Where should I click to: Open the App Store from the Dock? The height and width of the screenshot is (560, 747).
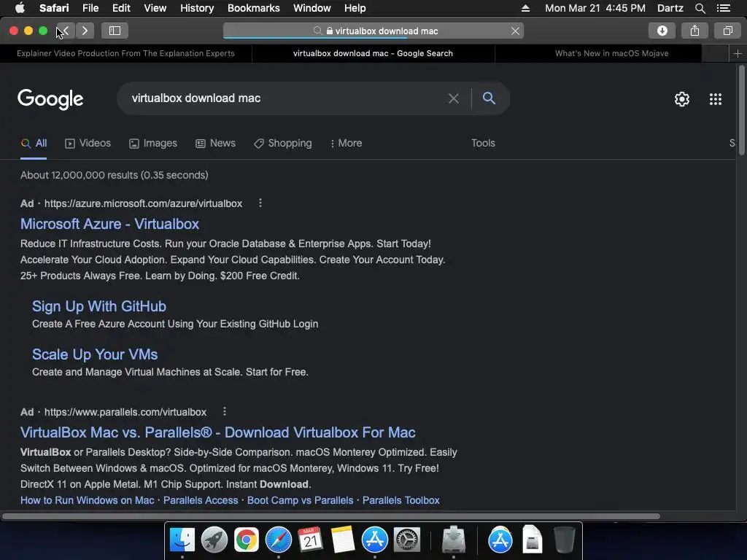pos(375,540)
